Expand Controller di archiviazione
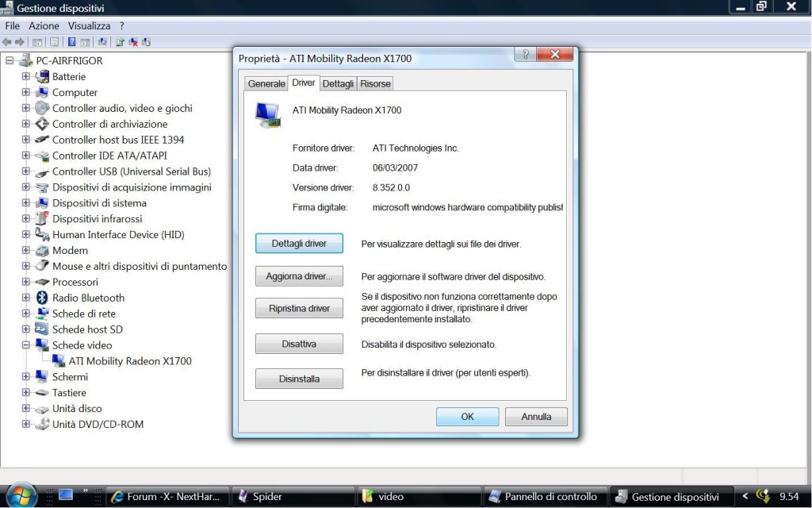The height and width of the screenshot is (508, 812). click(25, 124)
